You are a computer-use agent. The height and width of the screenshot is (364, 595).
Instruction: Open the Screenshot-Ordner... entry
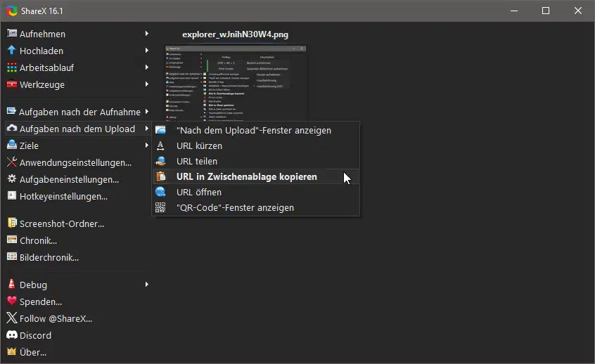[x=78, y=223]
